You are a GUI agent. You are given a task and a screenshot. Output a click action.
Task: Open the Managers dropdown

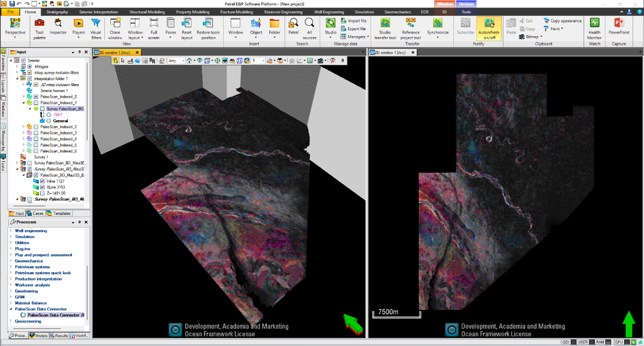point(354,37)
